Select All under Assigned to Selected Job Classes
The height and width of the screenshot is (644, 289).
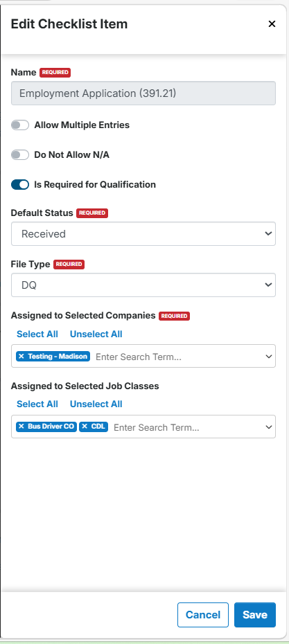tap(37, 404)
